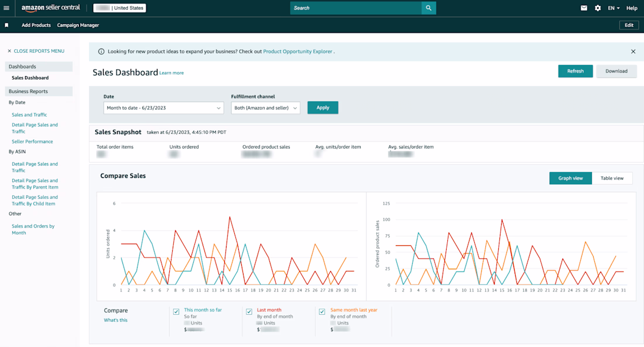Dismiss the Product Opportunity banner
The image size is (644, 347).
click(x=633, y=51)
